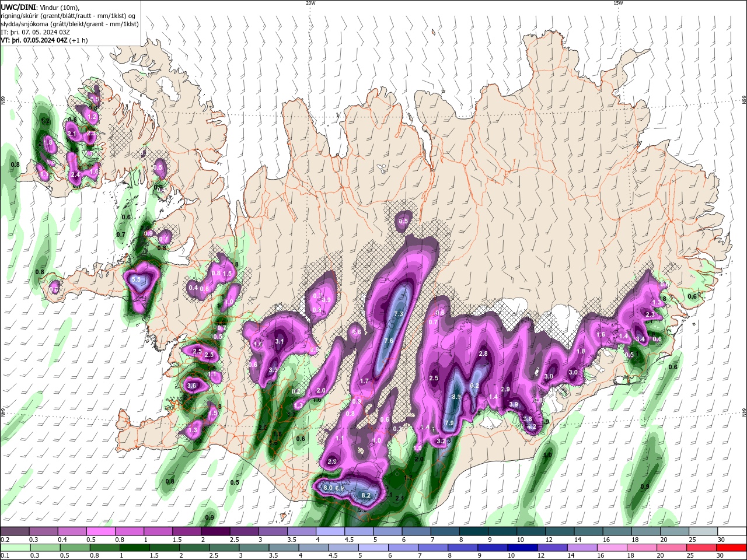The height and width of the screenshot is (560, 747).
Task: Click the 2.4 value in Westfjords
Action: tap(75, 174)
